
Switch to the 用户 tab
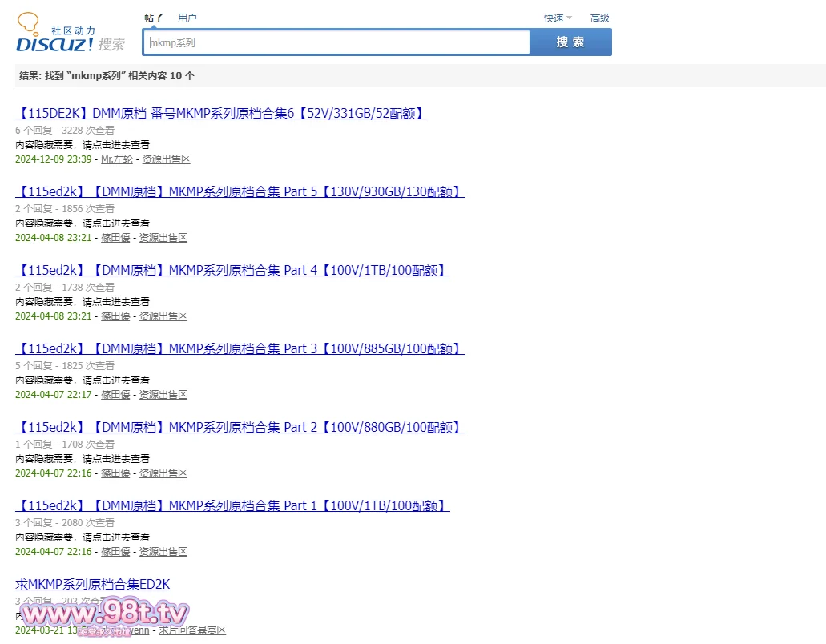pyautogui.click(x=187, y=18)
